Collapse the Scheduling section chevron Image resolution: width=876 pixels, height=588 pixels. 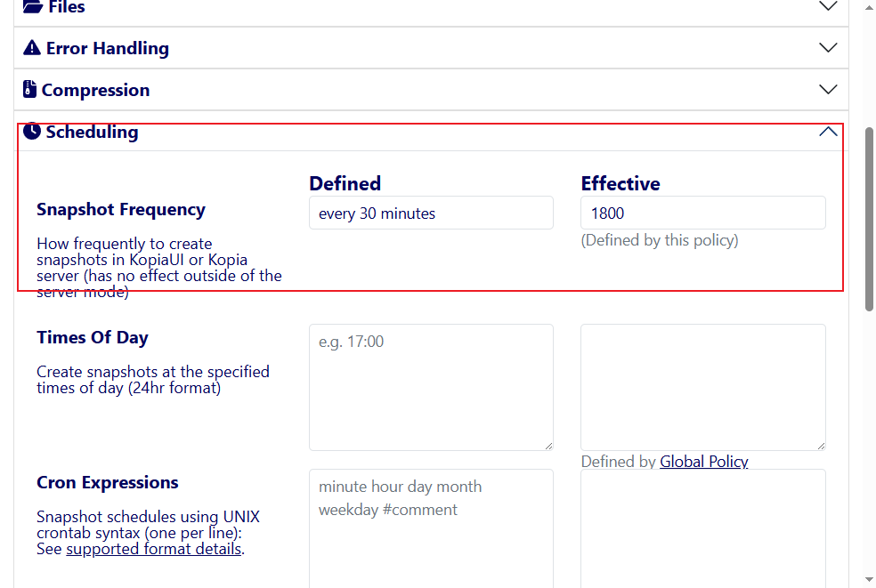point(828,132)
